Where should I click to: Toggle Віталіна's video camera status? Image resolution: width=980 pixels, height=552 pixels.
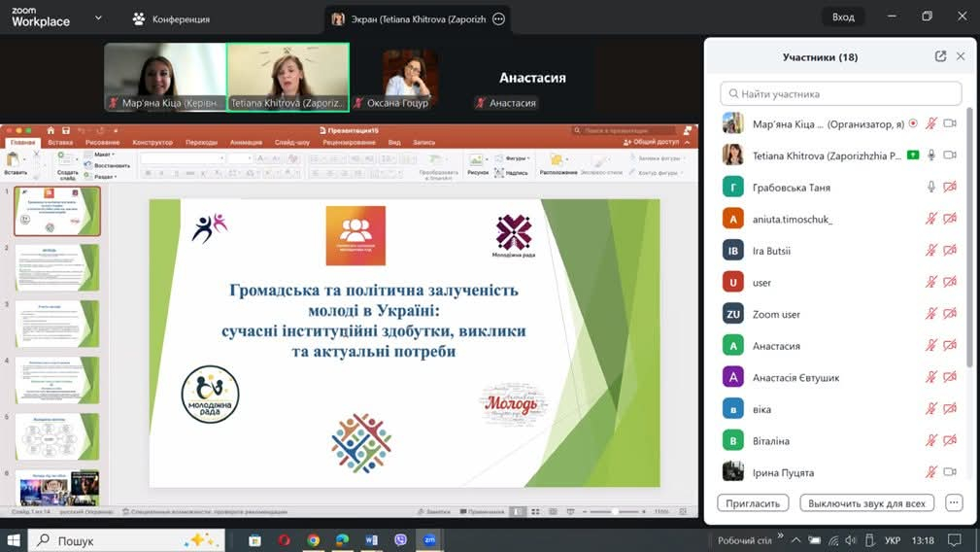[950, 441]
